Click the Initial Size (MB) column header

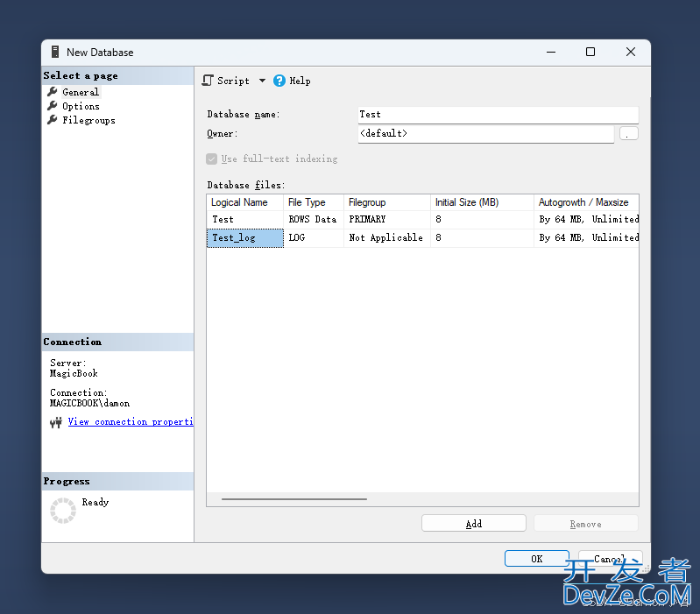click(482, 202)
